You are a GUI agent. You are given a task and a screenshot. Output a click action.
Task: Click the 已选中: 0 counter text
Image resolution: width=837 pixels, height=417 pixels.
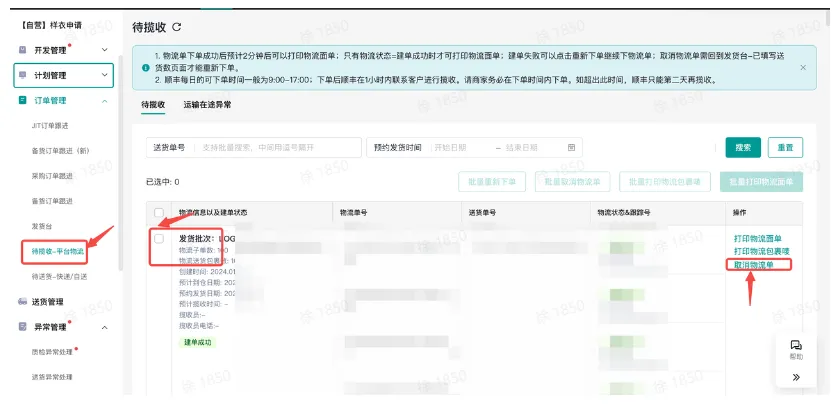(162, 182)
